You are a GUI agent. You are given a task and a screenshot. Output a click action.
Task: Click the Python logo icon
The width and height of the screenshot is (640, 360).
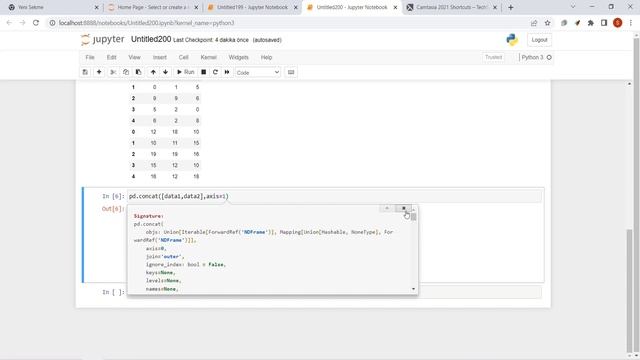point(512,40)
